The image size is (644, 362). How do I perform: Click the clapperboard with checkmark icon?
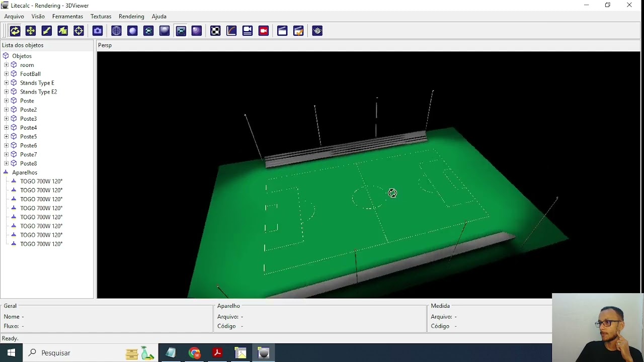[298, 31]
